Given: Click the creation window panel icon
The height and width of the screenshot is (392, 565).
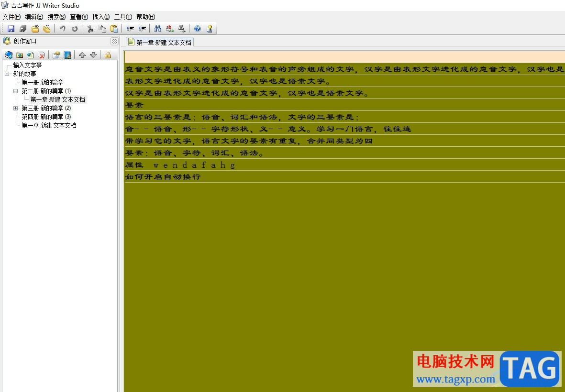Looking at the screenshot, I should pyautogui.click(x=7, y=41).
